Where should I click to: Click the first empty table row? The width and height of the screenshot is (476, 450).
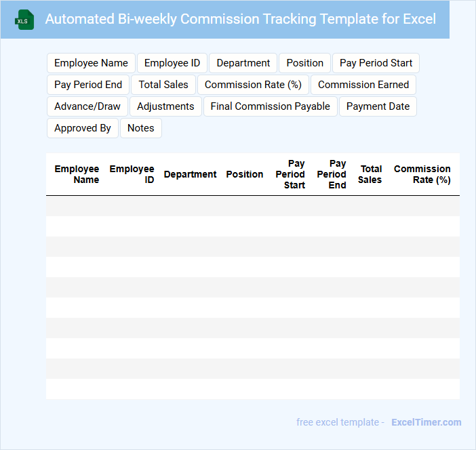[252, 206]
